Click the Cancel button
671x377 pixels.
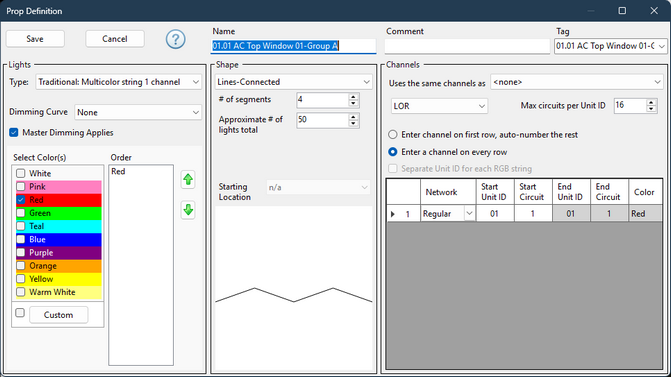115,39
